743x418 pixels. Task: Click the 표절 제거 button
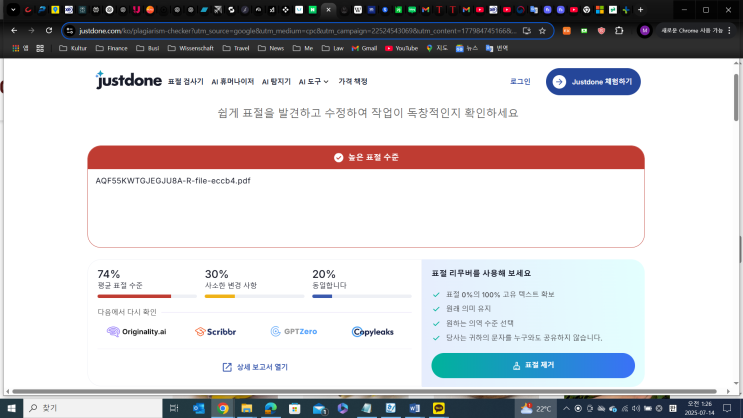click(533, 365)
